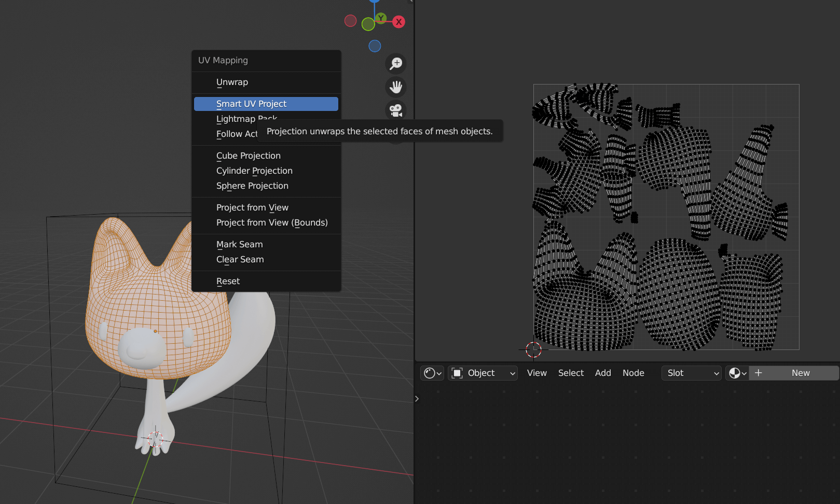Open the material Slot dropdown
This screenshot has width=840, height=504.
[691, 373]
